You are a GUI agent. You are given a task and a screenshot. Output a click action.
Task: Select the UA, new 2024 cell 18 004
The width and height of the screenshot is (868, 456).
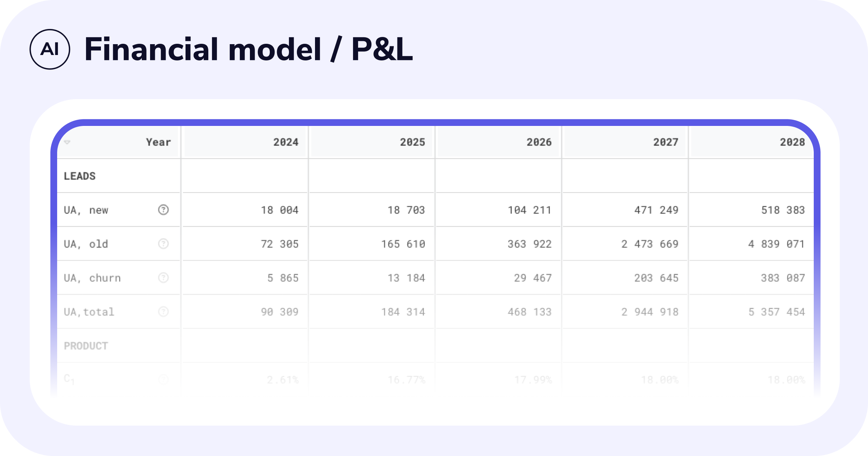(280, 210)
